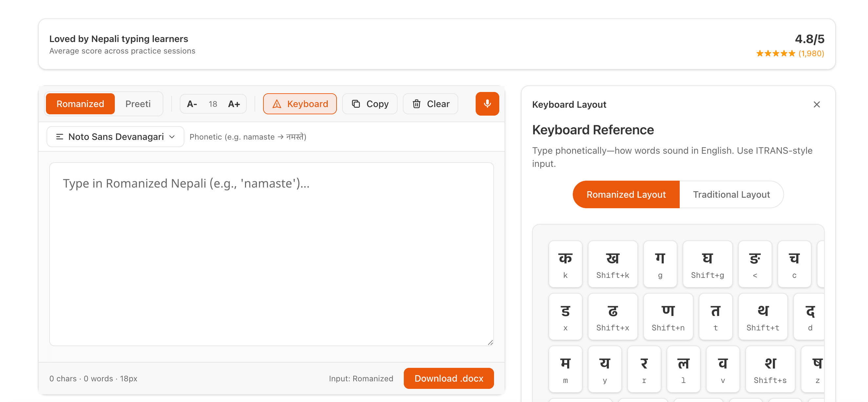The height and width of the screenshot is (402, 868).
Task: Click the ड key labeled x
Action: pos(565,317)
